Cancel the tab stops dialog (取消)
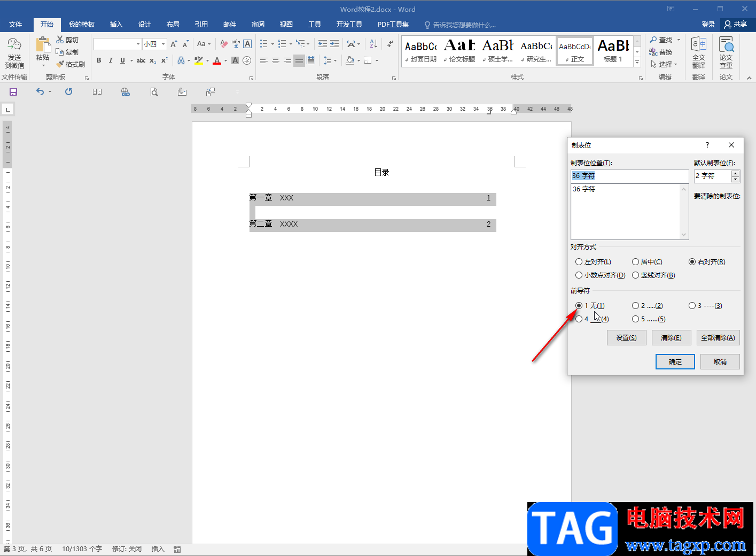This screenshot has width=756, height=556. click(x=720, y=362)
